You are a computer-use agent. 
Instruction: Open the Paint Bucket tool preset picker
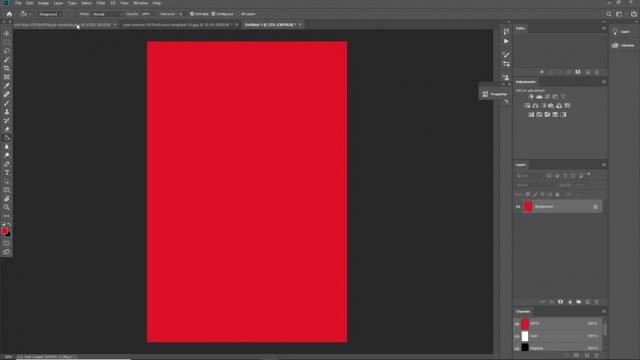coord(25,14)
